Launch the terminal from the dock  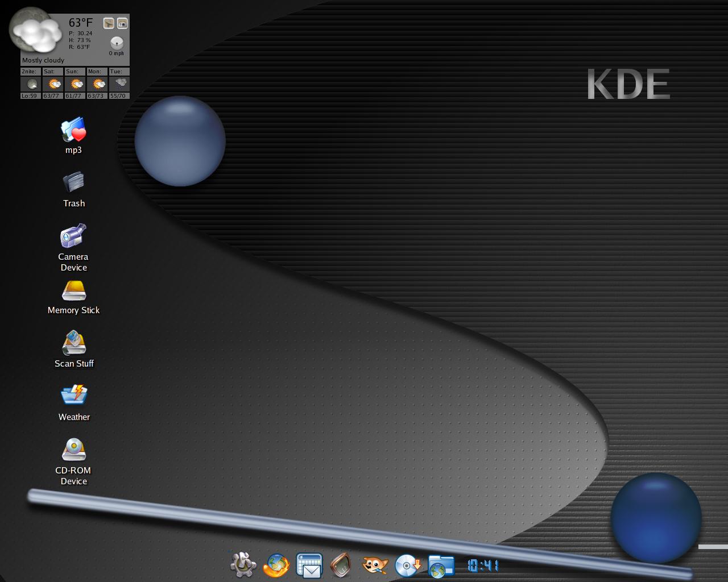pyautogui.click(x=341, y=566)
